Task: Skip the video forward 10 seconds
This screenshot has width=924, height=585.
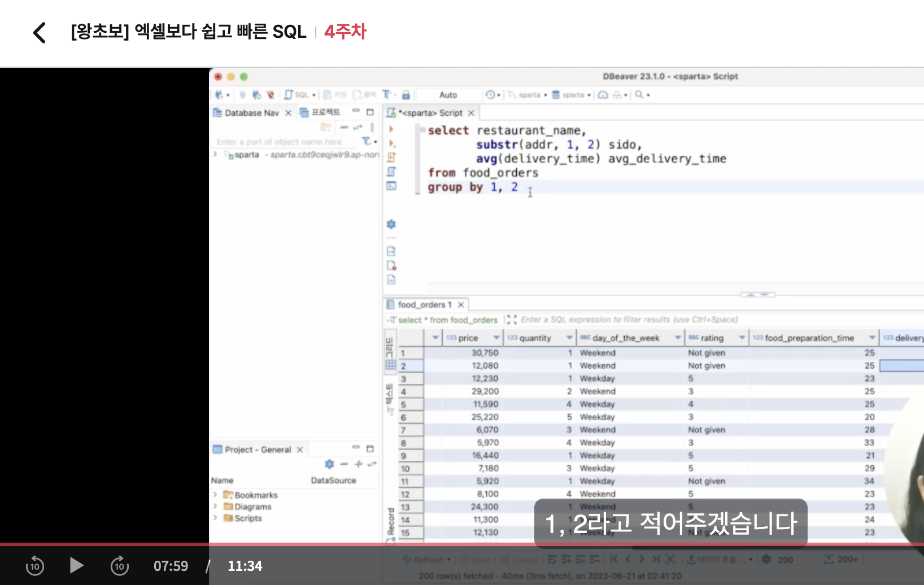Action: [x=120, y=566]
